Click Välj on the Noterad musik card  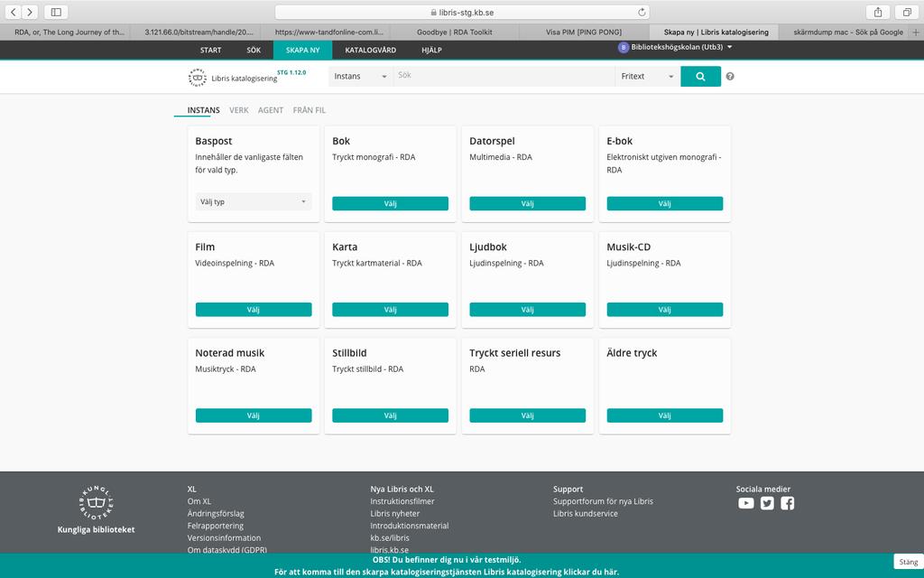(254, 415)
